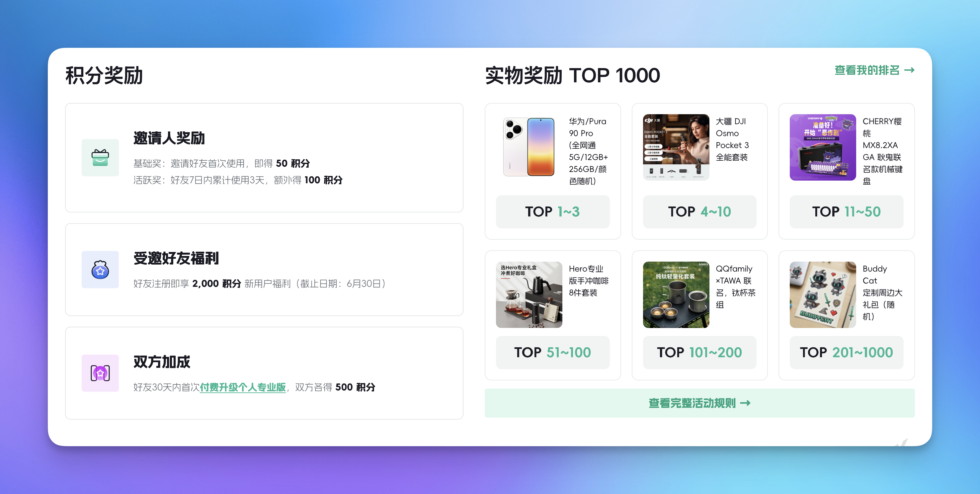
Task: Click the 积分奖励 title
Action: [x=104, y=75]
